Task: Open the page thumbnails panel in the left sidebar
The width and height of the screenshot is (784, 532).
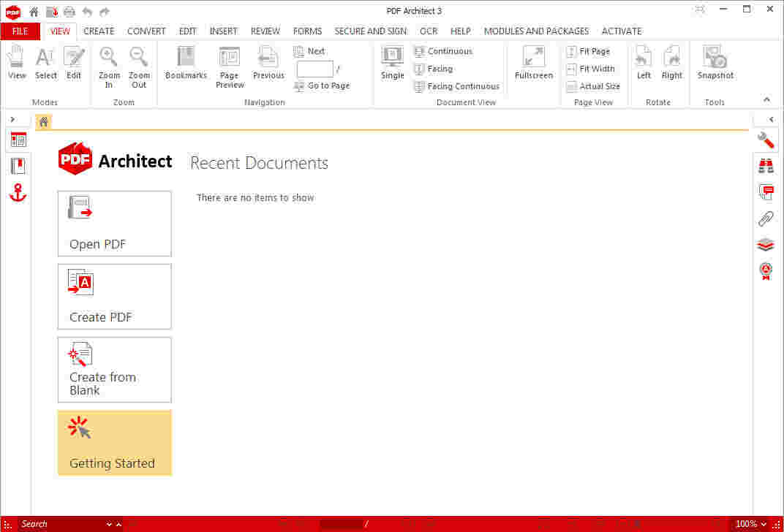Action: point(18,140)
